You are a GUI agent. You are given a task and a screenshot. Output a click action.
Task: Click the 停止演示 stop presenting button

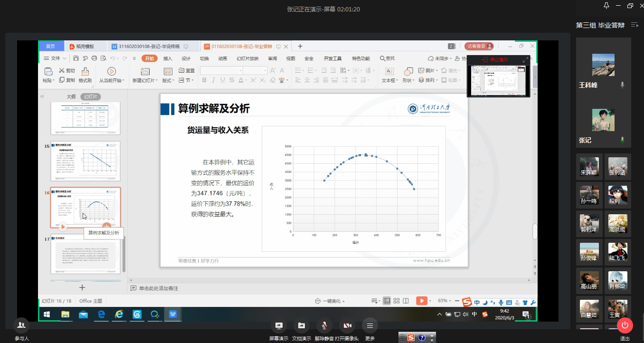(495, 60)
